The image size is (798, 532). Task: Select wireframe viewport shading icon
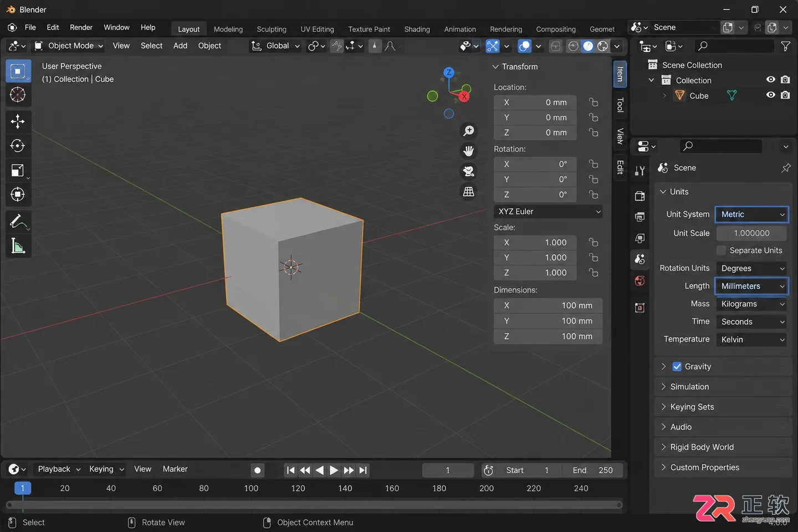pyautogui.click(x=574, y=46)
